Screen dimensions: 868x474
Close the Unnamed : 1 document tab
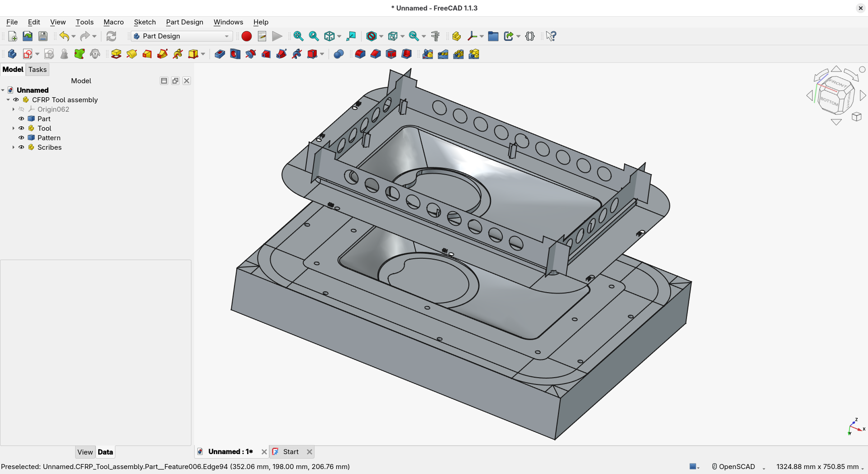point(264,451)
